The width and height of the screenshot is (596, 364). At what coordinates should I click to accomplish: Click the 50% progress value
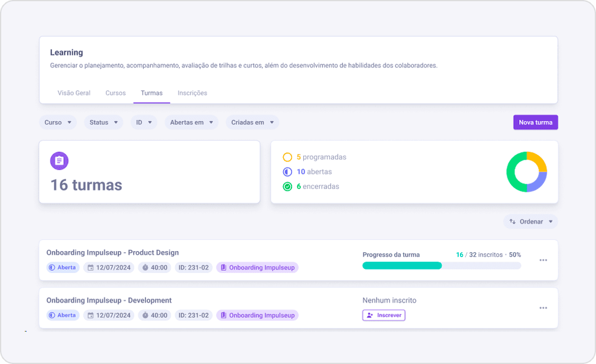515,255
